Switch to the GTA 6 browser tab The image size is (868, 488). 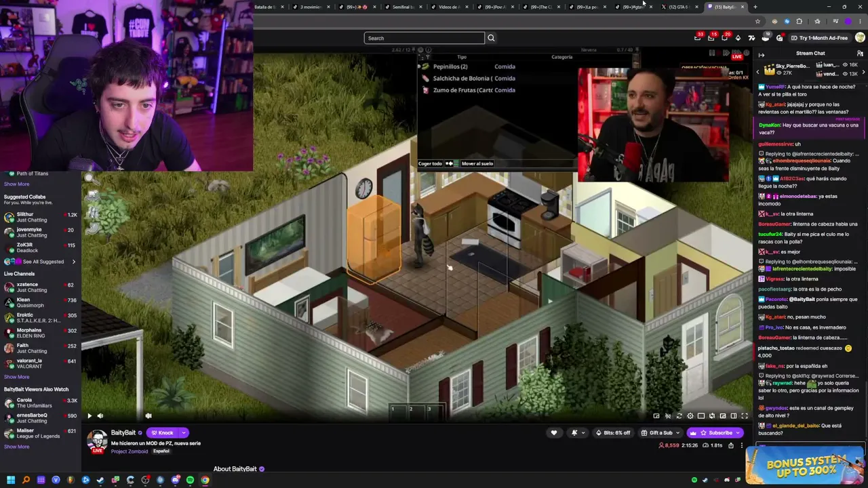[x=681, y=7]
